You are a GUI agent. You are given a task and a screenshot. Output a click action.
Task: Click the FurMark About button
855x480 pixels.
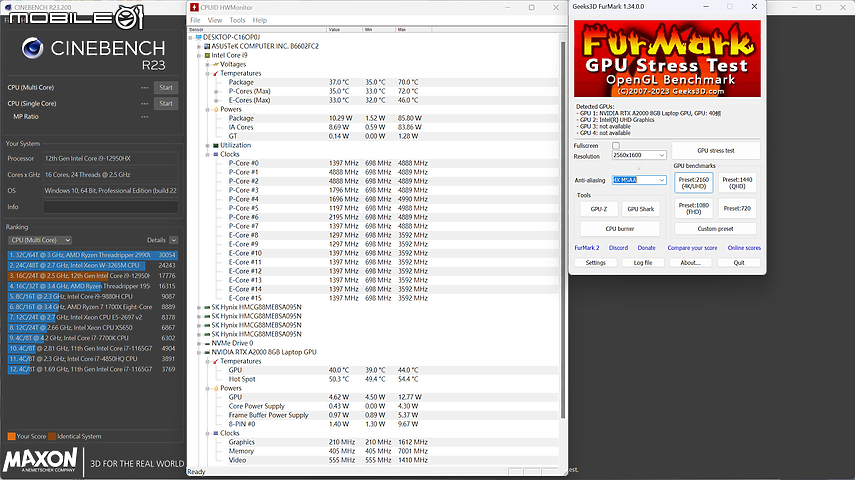690,262
